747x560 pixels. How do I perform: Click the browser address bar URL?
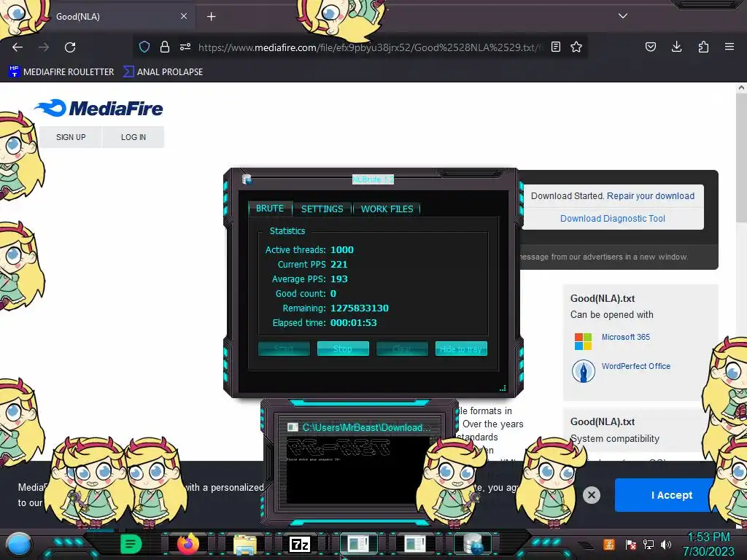pos(370,47)
